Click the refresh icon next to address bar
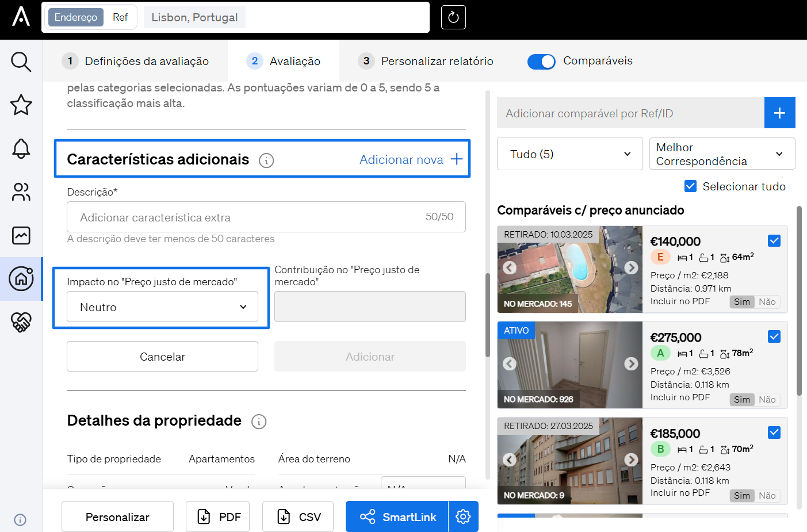The width and height of the screenshot is (807, 532). tap(453, 17)
